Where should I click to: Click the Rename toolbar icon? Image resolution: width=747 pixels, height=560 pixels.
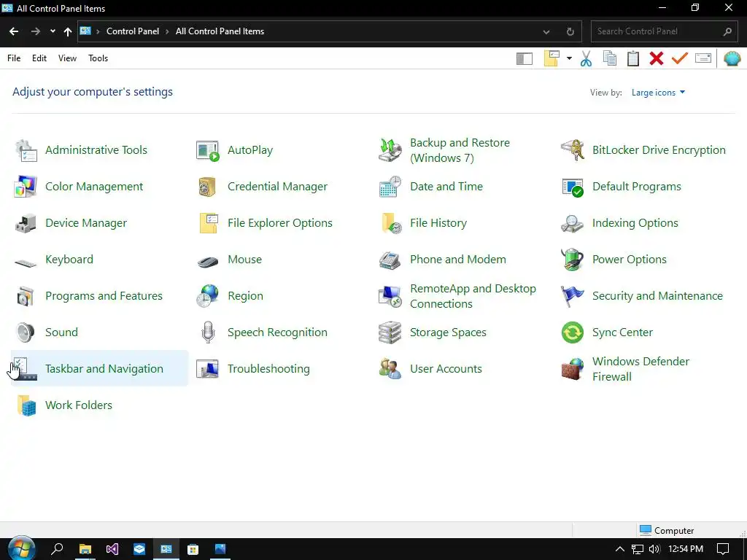[703, 58]
